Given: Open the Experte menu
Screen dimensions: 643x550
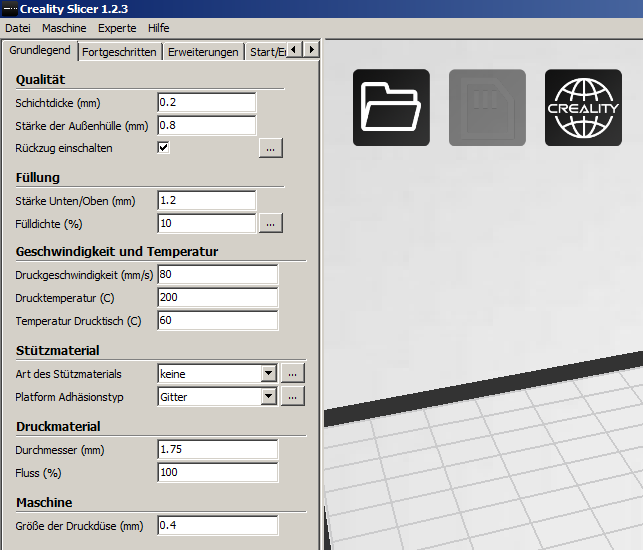Looking at the screenshot, I should coord(117,28).
